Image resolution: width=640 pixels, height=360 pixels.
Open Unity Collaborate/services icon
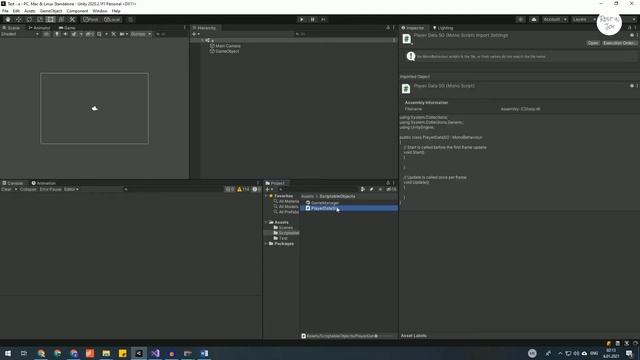click(x=520, y=19)
